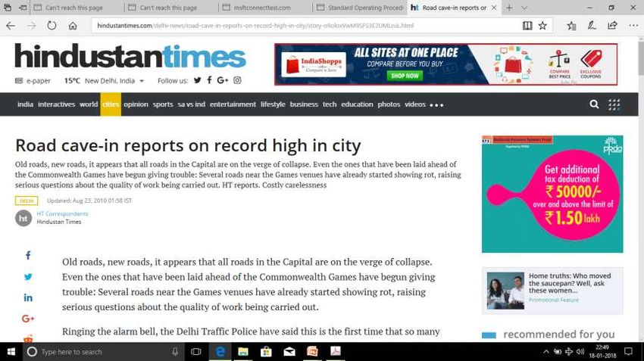The image size is (644, 361).
Task: Show tab previews chevron
Action: pos(524,8)
